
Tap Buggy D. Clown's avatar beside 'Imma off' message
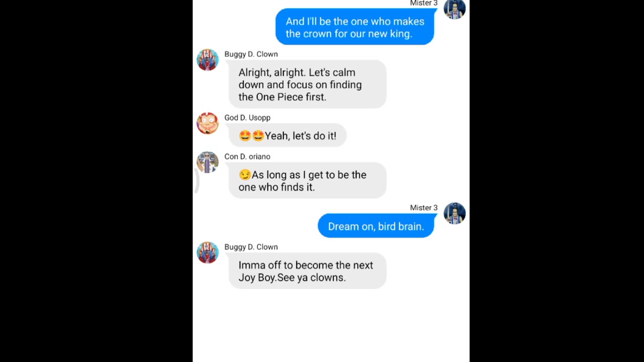(x=207, y=253)
